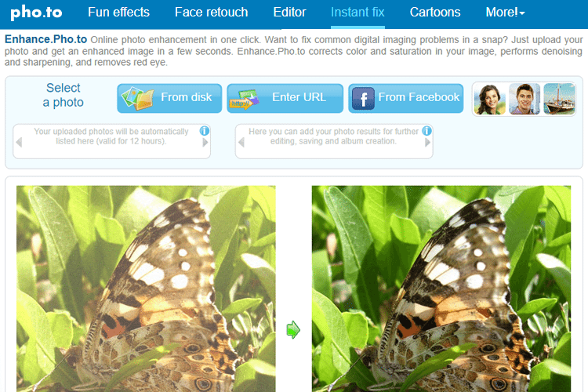Click the Facebook f icon
This screenshot has height=392, width=588.
363,99
